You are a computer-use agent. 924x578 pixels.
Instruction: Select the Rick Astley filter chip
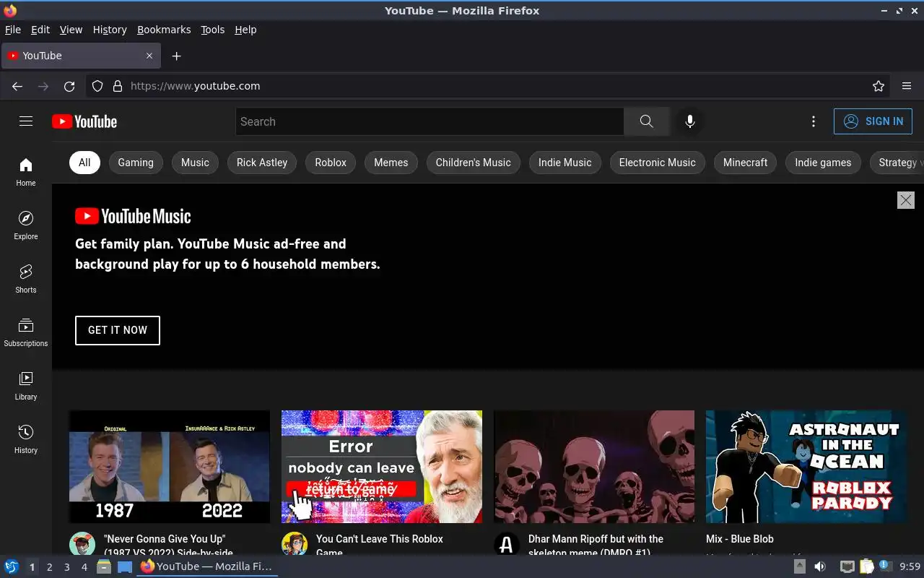click(262, 163)
